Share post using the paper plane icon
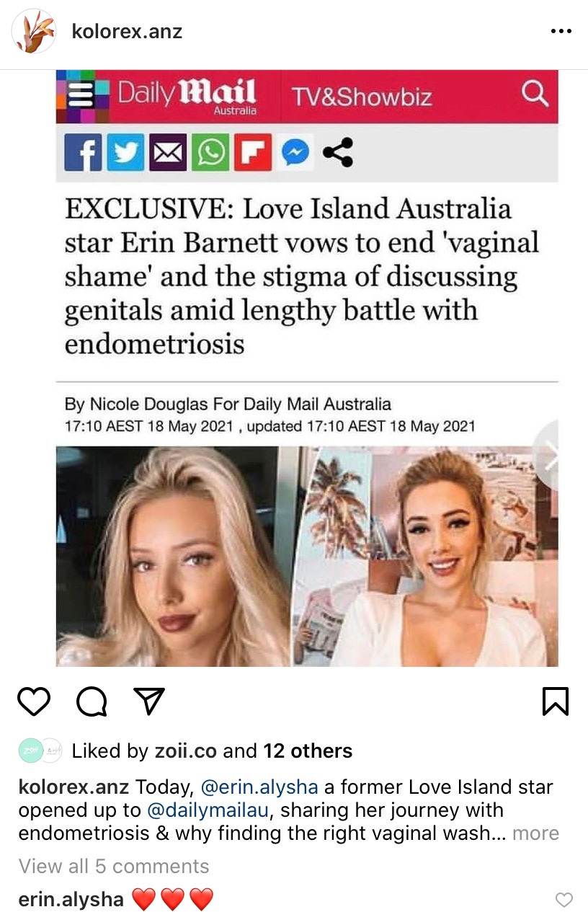This screenshot has height=912, width=588. (x=149, y=701)
